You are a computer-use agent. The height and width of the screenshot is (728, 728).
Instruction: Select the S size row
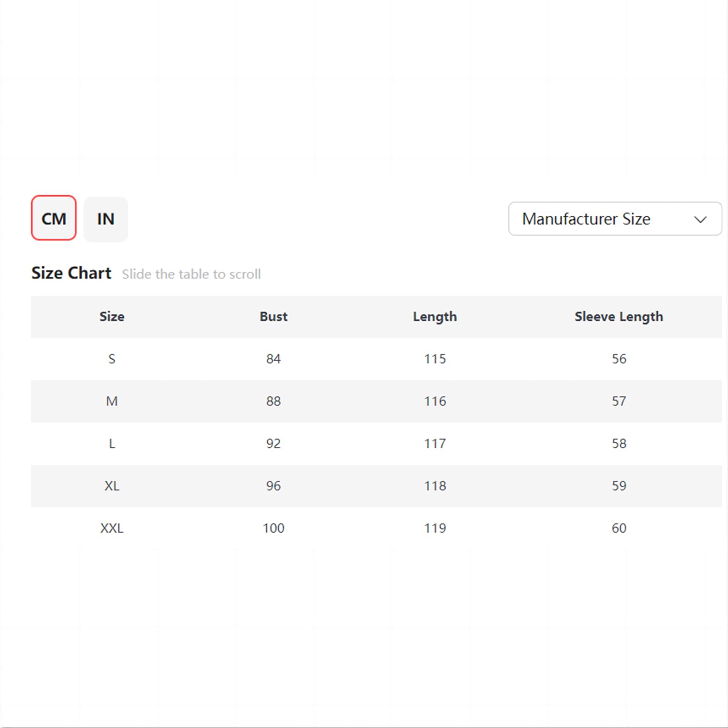(376, 359)
